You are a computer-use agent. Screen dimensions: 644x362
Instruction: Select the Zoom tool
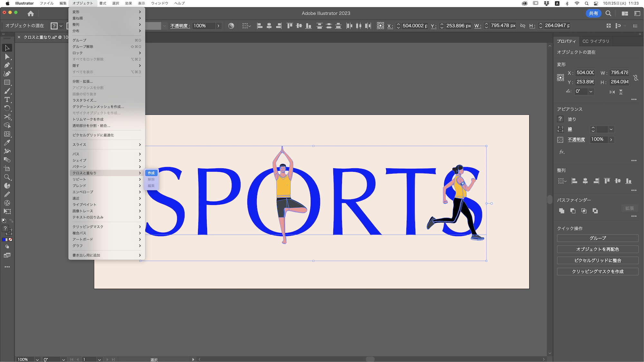click(x=7, y=177)
